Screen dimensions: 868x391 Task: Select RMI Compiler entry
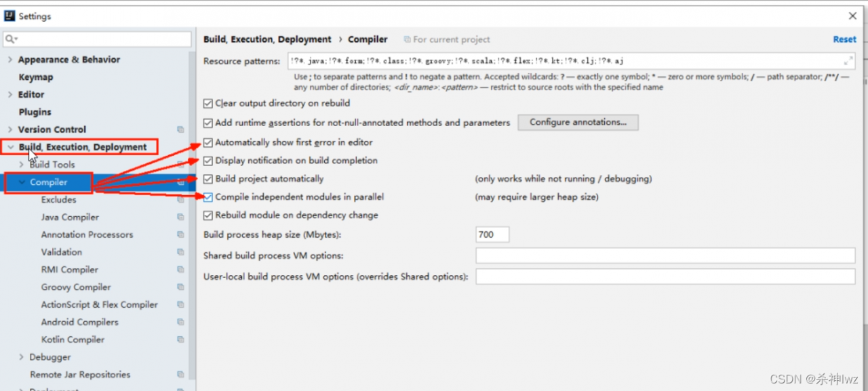69,270
